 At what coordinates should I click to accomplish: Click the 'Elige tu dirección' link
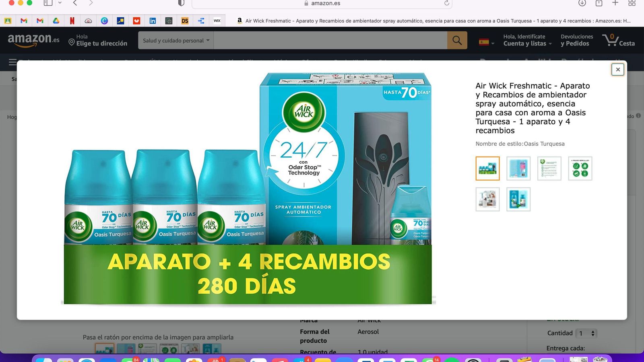click(x=101, y=43)
